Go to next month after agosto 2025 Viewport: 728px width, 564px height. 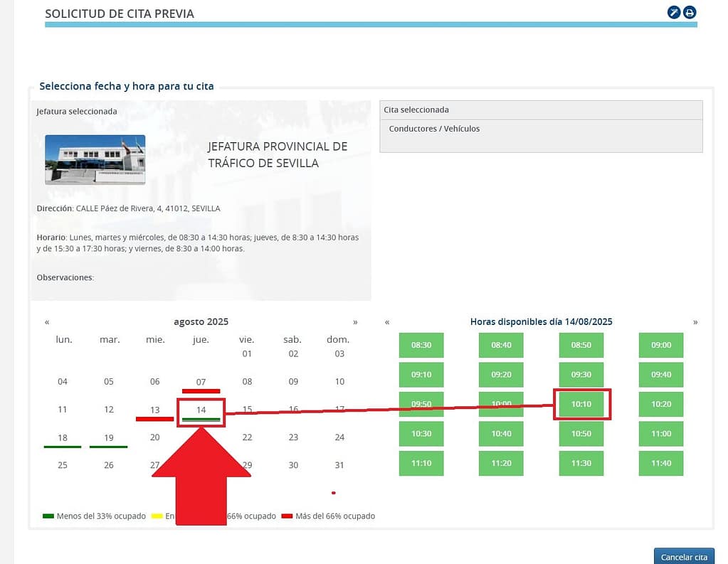click(355, 322)
